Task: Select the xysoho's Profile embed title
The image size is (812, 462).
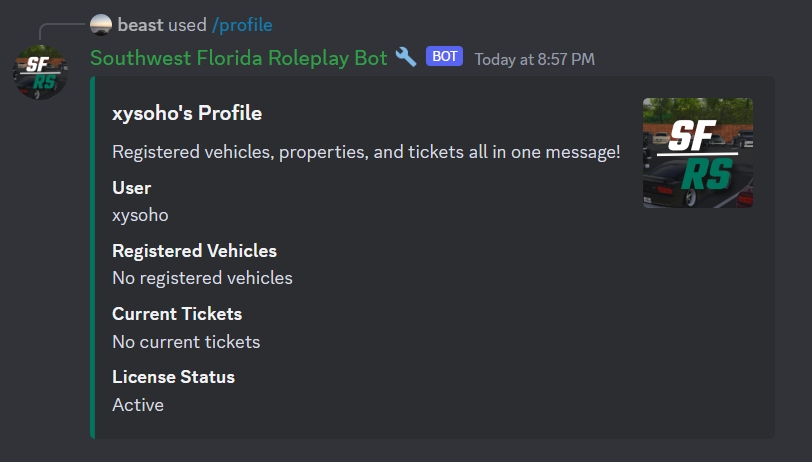Action: pyautogui.click(x=187, y=113)
